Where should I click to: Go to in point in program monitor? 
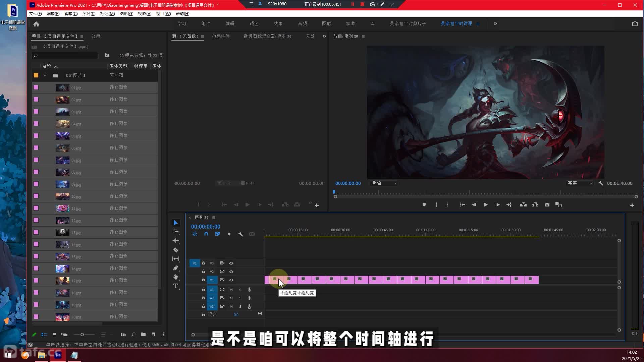coord(462,205)
